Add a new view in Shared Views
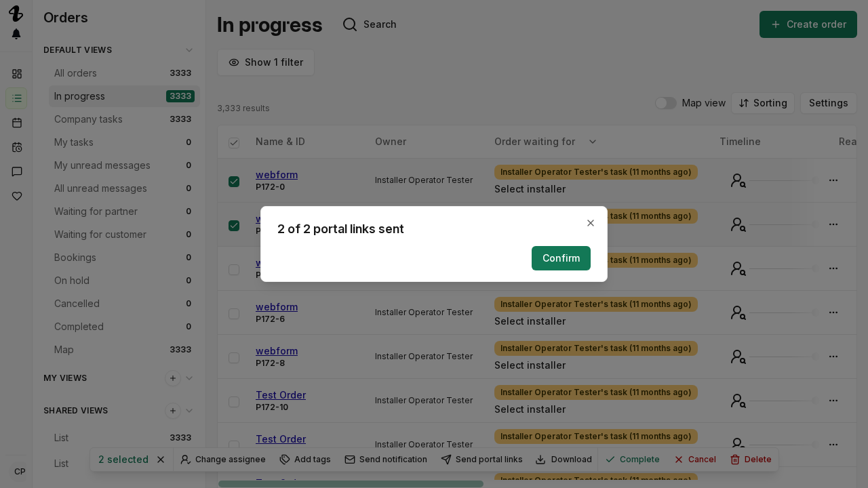Screen dimensions: 868x488 [173, 411]
